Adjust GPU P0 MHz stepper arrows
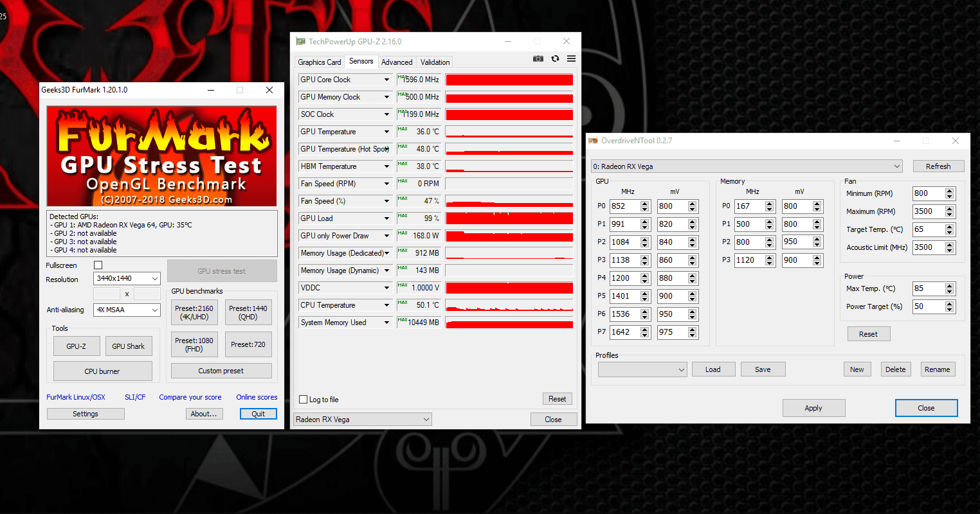 click(x=645, y=206)
